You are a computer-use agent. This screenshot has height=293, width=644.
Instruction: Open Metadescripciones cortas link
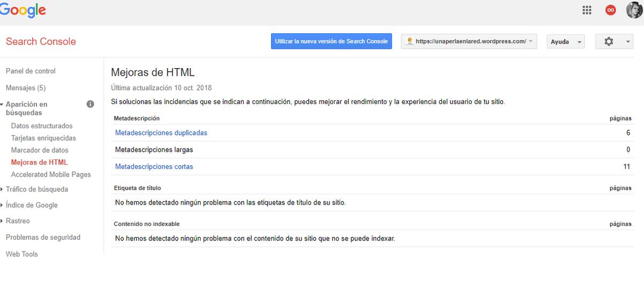[x=154, y=166]
